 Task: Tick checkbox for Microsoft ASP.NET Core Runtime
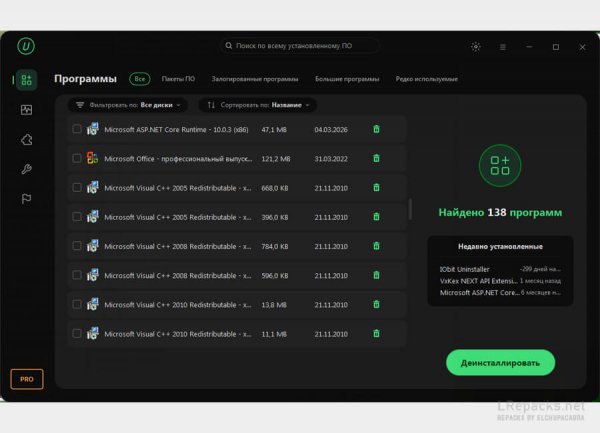[77, 129]
